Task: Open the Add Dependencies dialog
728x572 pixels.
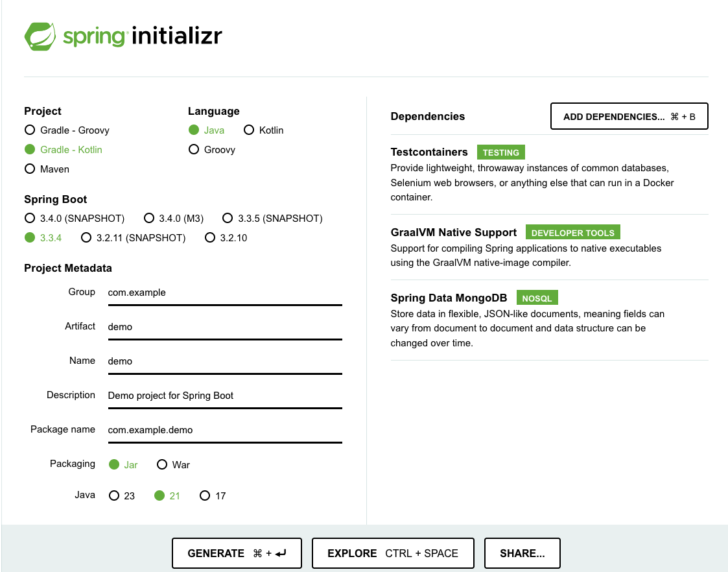Action: pyautogui.click(x=629, y=116)
